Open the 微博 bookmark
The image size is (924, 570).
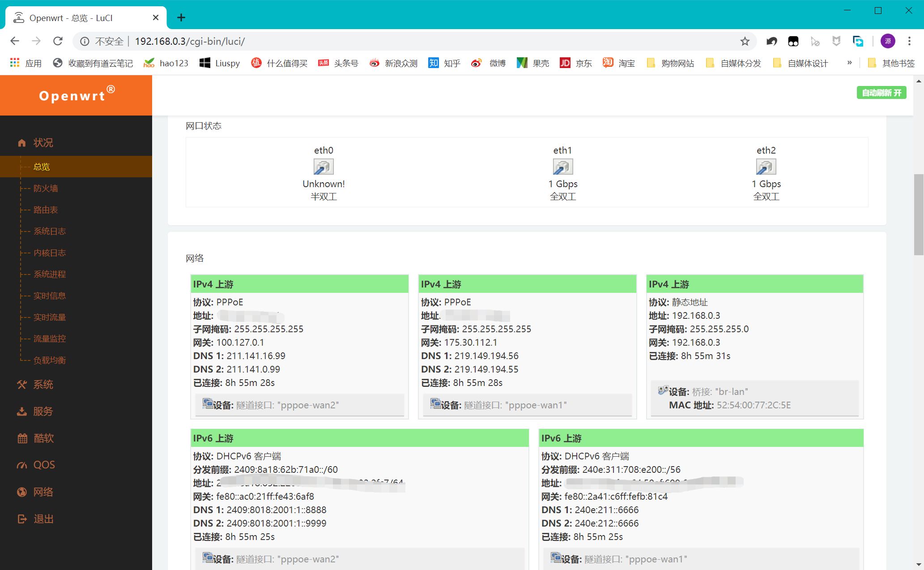tap(489, 63)
